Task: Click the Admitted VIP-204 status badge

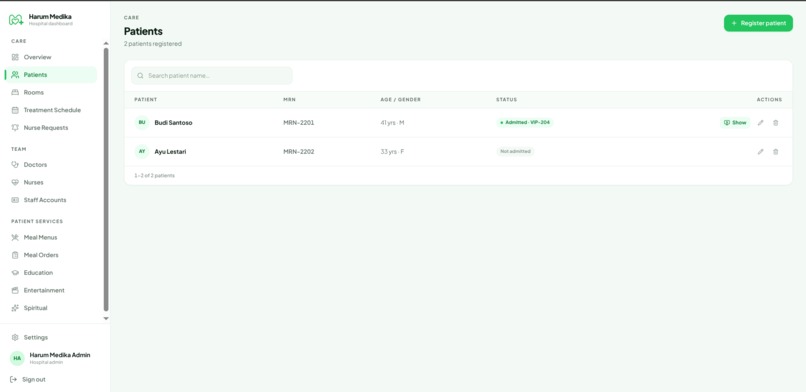Action: click(525, 123)
